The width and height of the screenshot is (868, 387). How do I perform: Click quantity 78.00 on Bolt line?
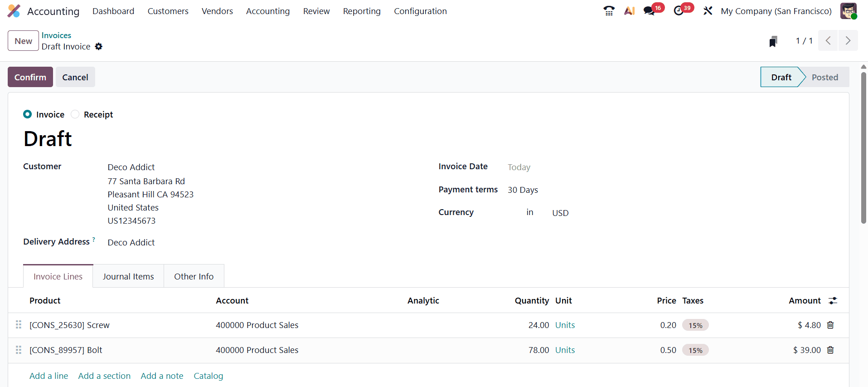(x=538, y=350)
